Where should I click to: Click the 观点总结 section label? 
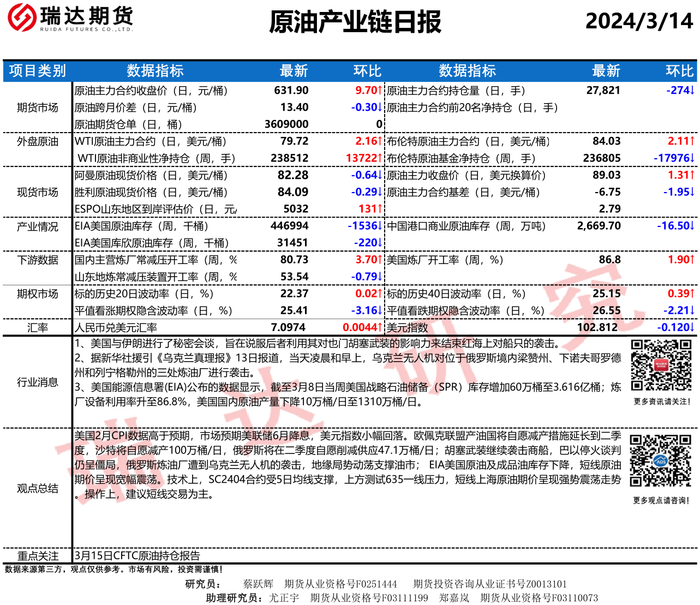click(37, 488)
